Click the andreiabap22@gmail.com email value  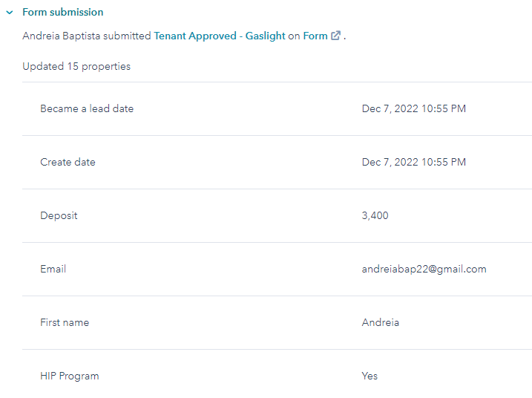click(x=424, y=270)
